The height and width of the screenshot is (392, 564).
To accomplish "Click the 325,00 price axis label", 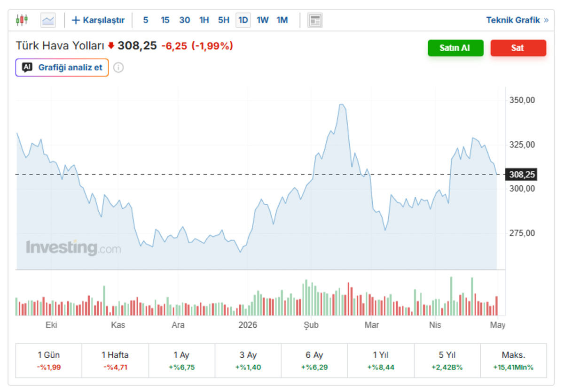I will (522, 145).
